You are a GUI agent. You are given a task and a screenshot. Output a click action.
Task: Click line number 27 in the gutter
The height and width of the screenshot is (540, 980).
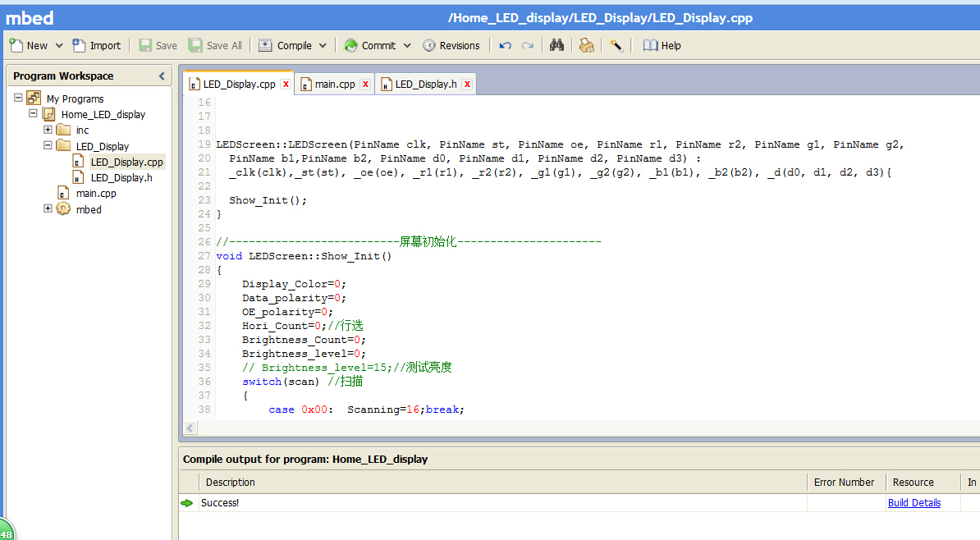(204, 255)
